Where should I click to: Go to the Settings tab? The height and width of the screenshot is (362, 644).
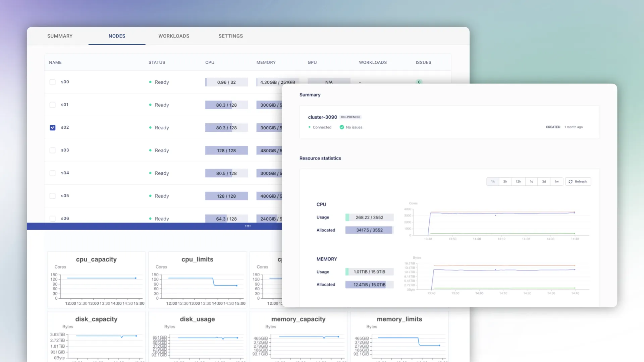point(231,36)
